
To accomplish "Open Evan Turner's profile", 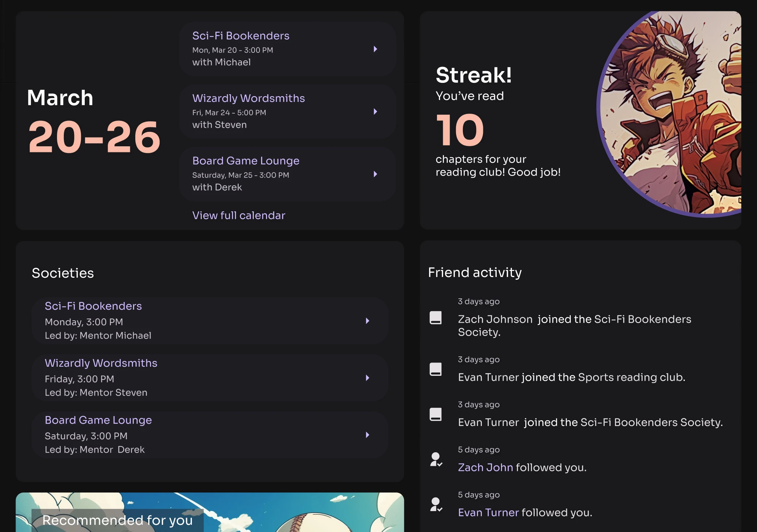I will click(x=488, y=512).
